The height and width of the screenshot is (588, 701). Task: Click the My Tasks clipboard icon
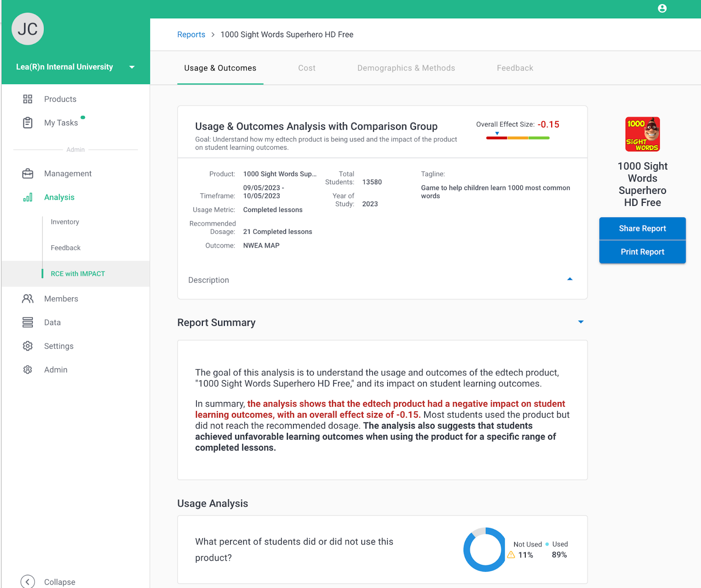[28, 123]
